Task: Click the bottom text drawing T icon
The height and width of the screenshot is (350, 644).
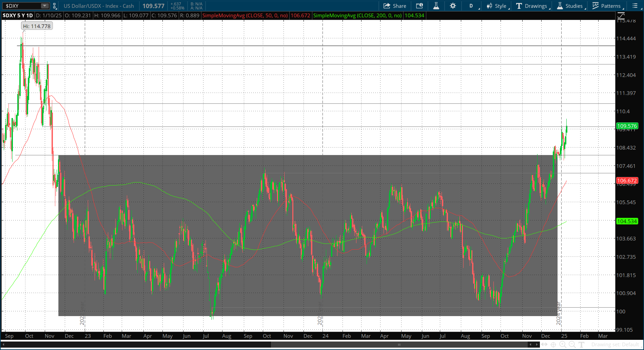Action: pos(581,345)
